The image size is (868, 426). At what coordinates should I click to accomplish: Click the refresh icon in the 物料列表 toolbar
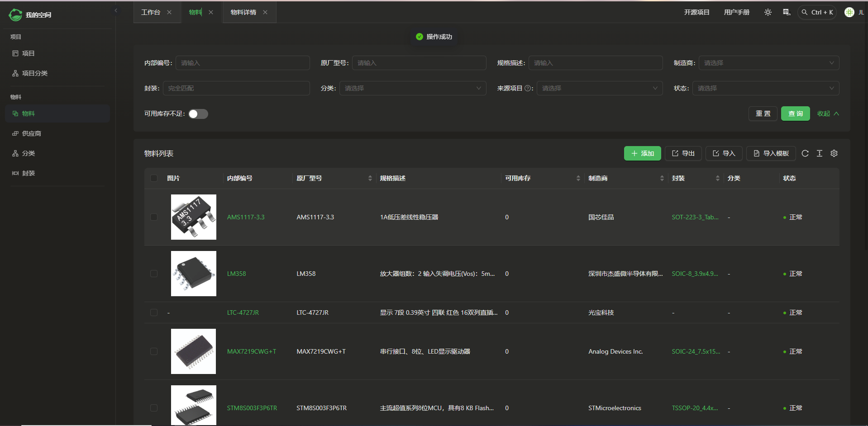pos(805,153)
